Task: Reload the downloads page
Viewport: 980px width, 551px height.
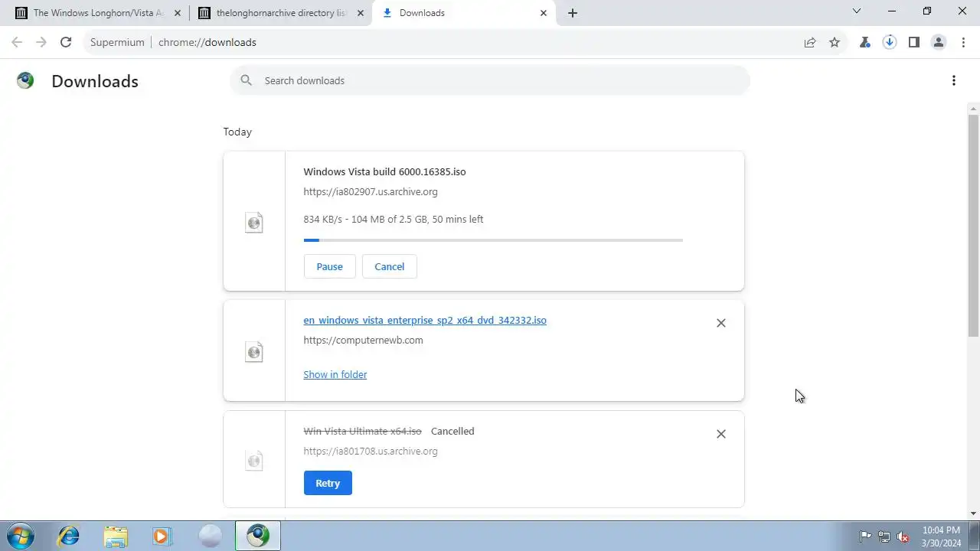Action: [66, 42]
